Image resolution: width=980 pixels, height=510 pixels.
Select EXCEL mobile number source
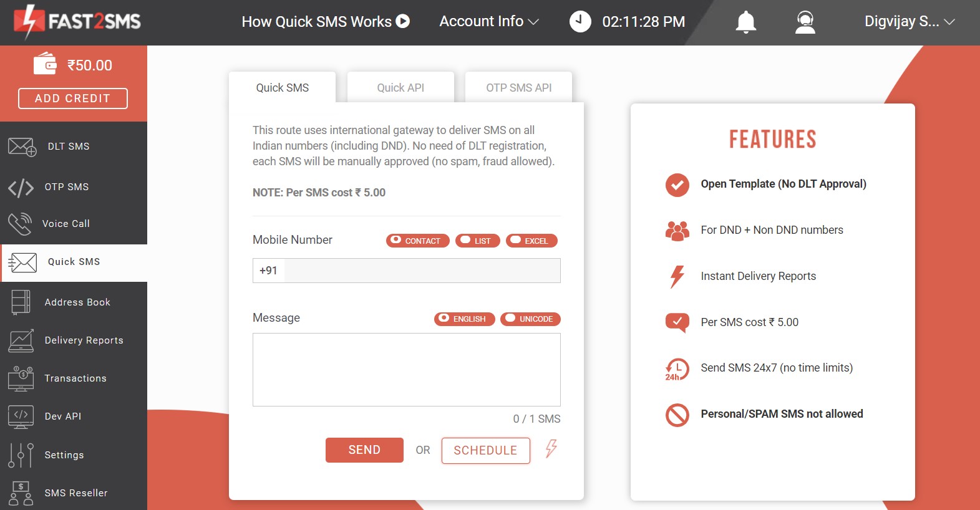tap(531, 241)
